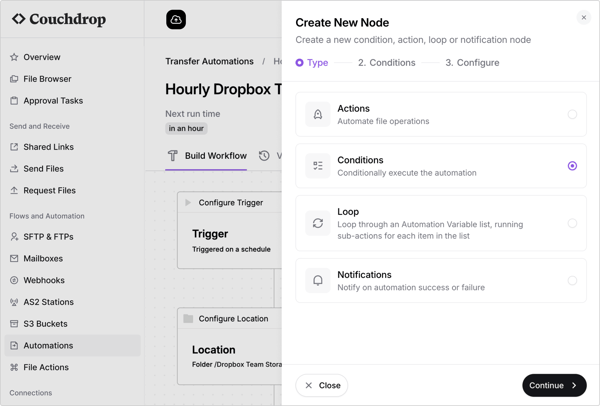This screenshot has height=406, width=600.
Task: Click the Mailboxes envelope icon
Action: 14,259
